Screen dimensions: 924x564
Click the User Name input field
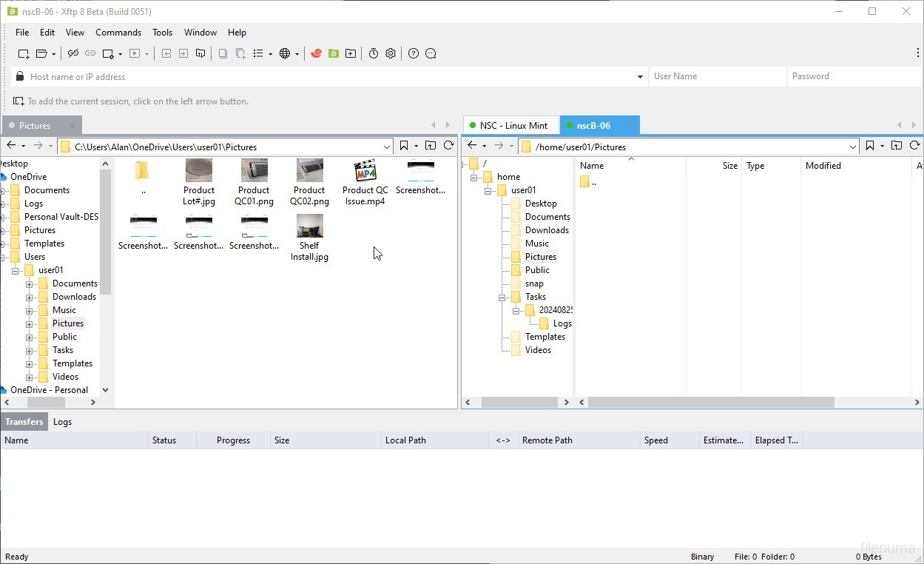click(716, 76)
